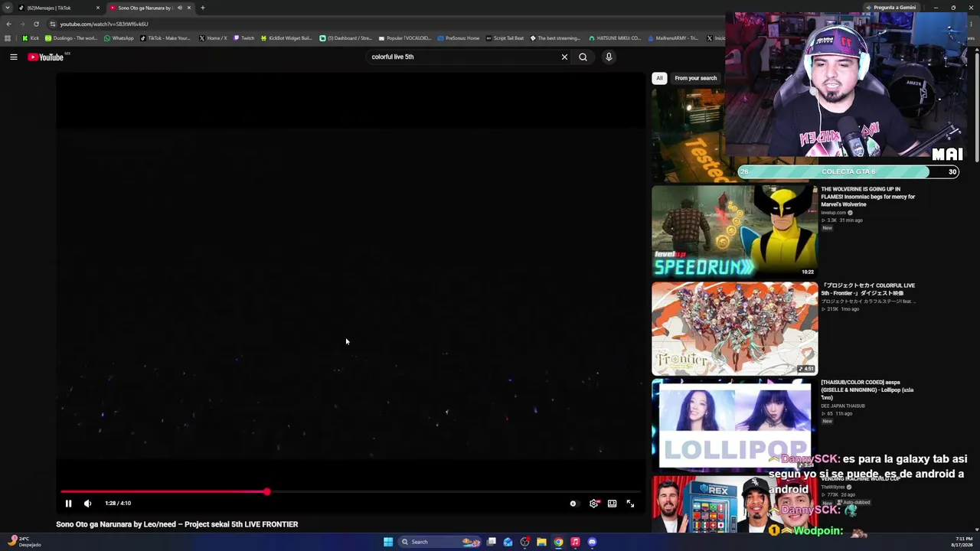Open the taskbar clock and date
The width and height of the screenshot is (980, 551).
point(962,542)
